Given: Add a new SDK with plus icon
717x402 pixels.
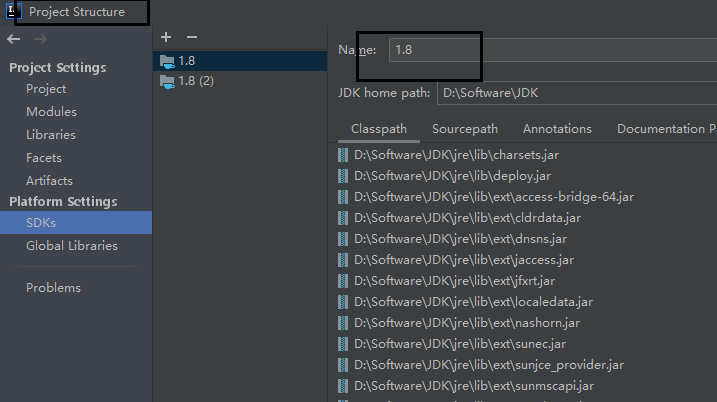Looking at the screenshot, I should tap(166, 37).
